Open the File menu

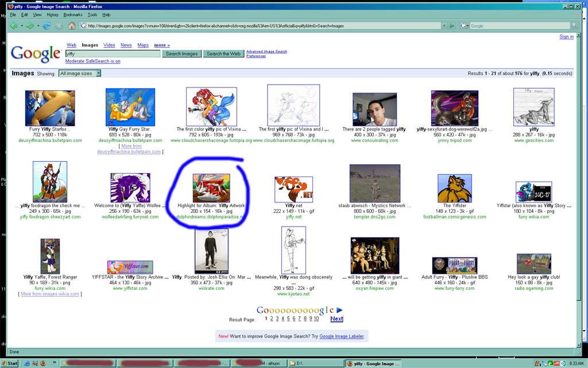coord(13,14)
